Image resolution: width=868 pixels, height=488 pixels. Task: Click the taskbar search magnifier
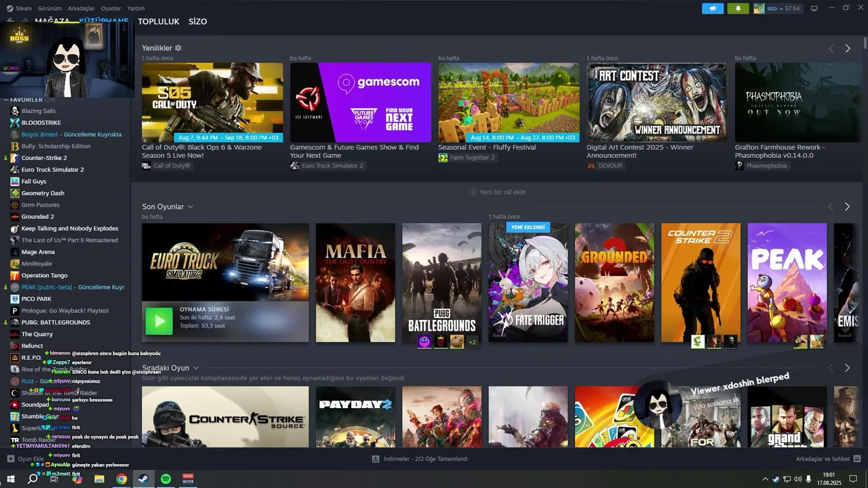tap(33, 479)
